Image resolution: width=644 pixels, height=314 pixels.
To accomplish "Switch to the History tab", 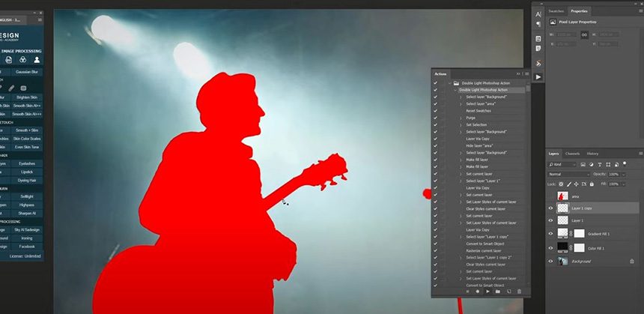I will coord(592,154).
